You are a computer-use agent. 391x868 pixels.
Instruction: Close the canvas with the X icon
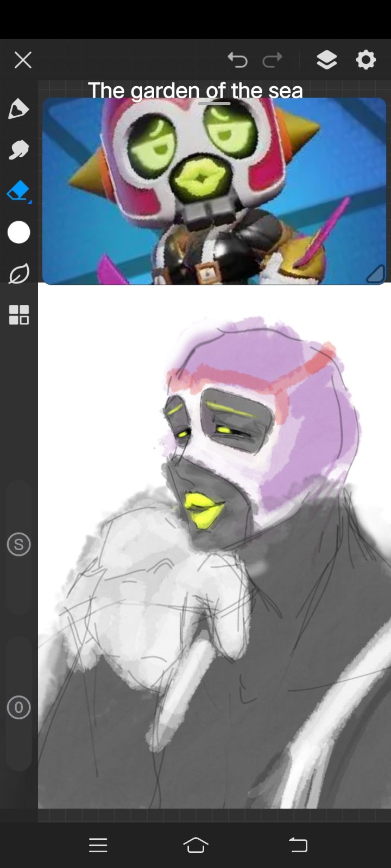coord(23,60)
